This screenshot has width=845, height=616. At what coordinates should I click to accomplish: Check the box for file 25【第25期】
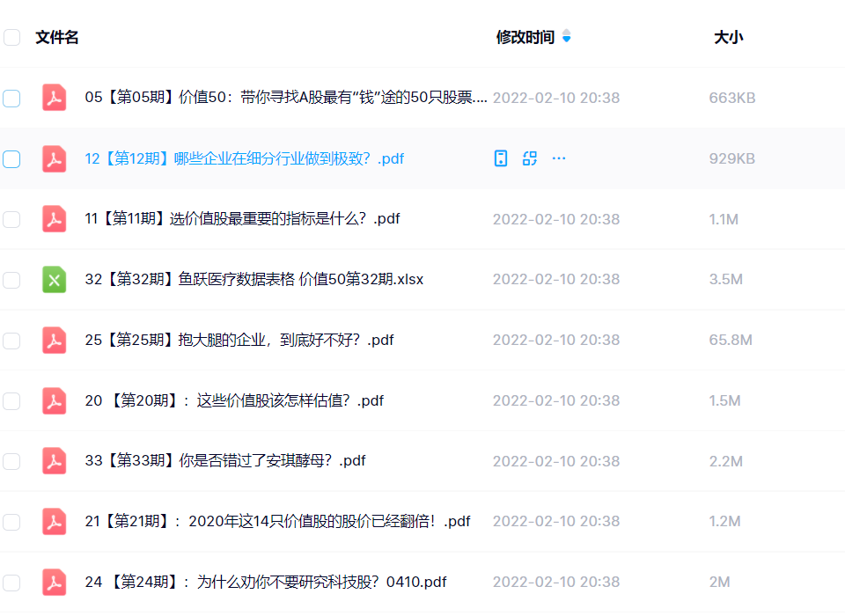tap(11, 341)
